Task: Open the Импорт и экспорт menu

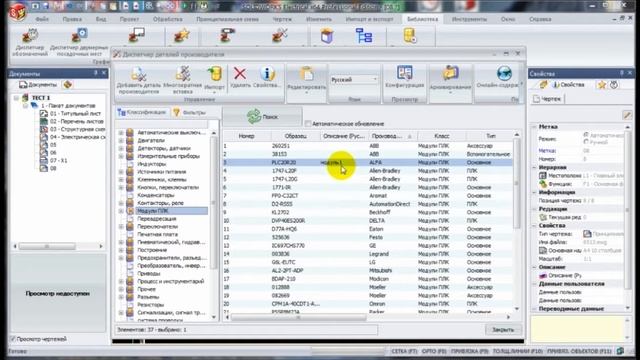Action: coord(369,19)
